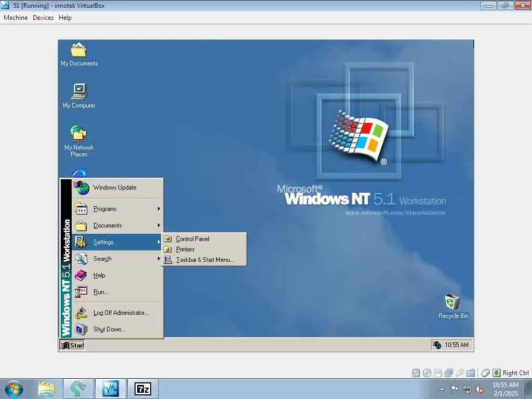The width and height of the screenshot is (532, 399).
Task: Open the Windows 7 Start orb
Action: pyautogui.click(x=14, y=389)
